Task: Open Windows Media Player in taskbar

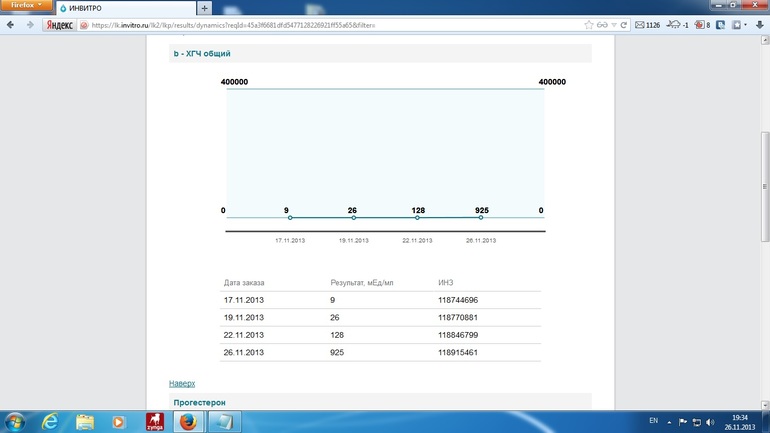Action: pyautogui.click(x=118, y=421)
